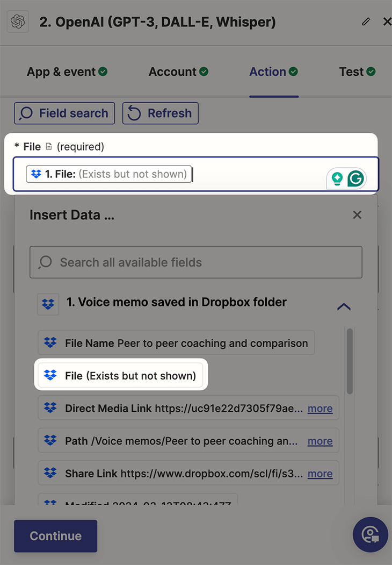Click the mapped '1. File' pill

[108, 174]
